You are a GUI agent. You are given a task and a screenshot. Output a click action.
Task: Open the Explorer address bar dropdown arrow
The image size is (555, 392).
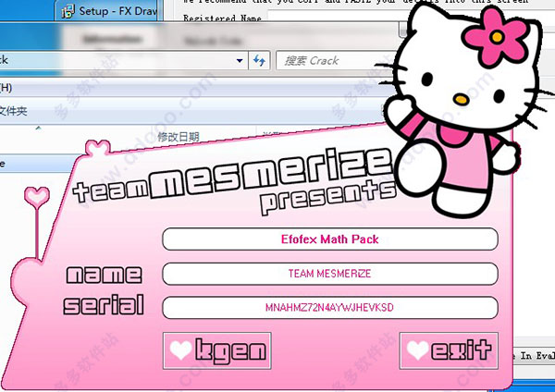click(240, 60)
